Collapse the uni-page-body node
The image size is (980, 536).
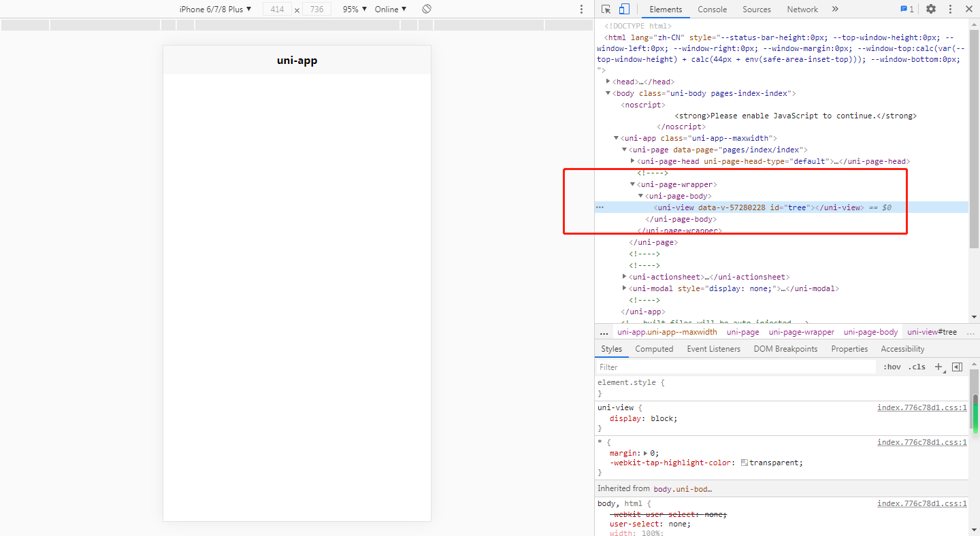[x=641, y=196]
